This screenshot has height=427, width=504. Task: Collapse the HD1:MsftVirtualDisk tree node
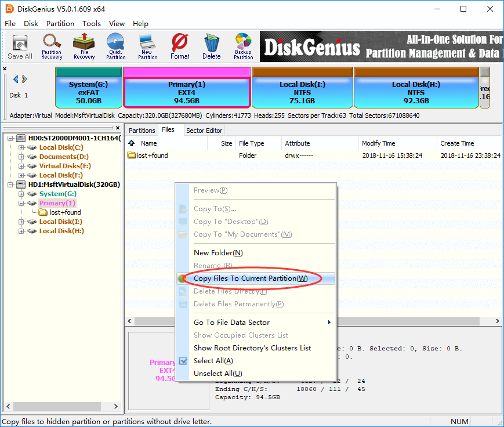point(12,184)
